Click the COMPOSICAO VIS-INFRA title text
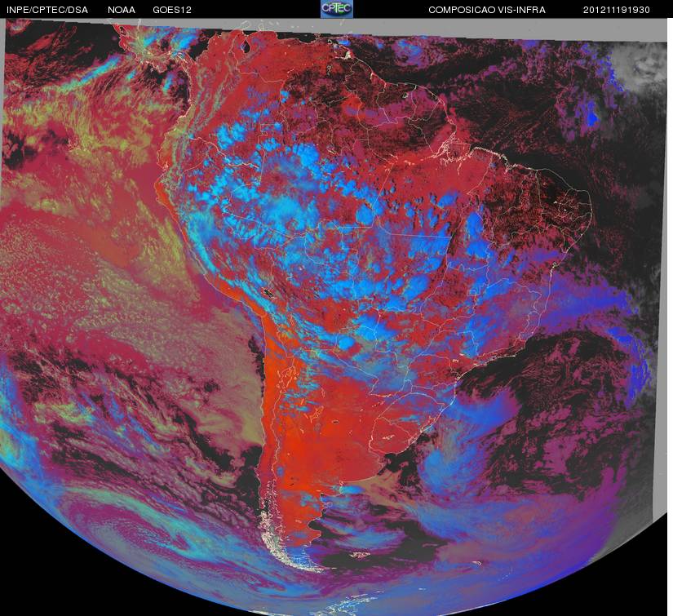673x616 pixels. [487, 10]
